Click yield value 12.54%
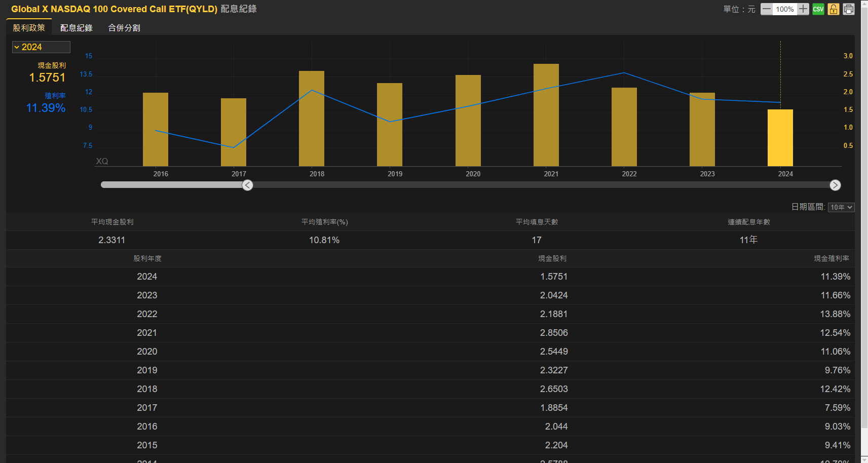 click(835, 333)
